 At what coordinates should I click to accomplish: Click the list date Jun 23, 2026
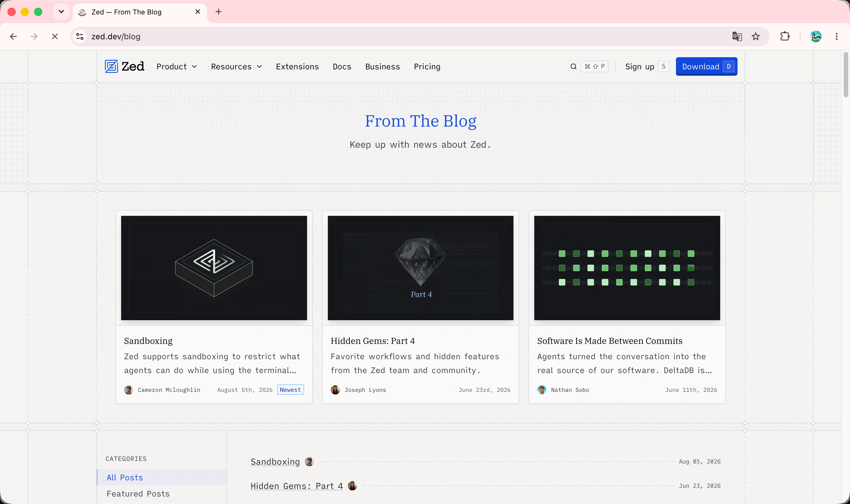point(699,486)
